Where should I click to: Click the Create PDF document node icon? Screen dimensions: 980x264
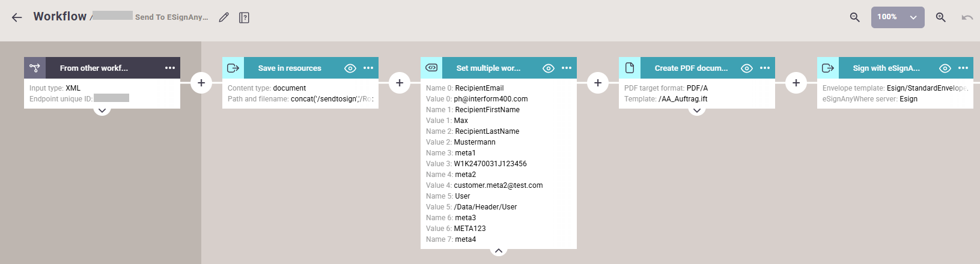(630, 68)
